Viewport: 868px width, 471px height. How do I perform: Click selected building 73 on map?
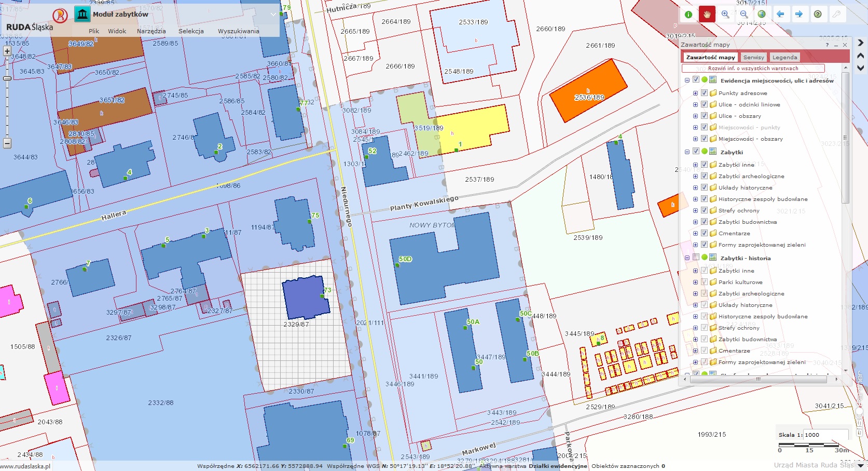(x=306, y=297)
